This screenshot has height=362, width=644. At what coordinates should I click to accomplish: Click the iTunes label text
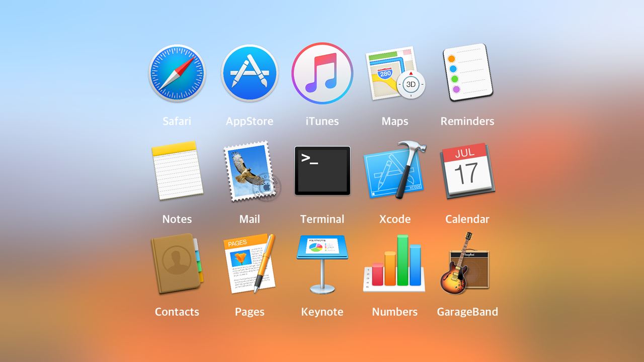[x=323, y=121]
